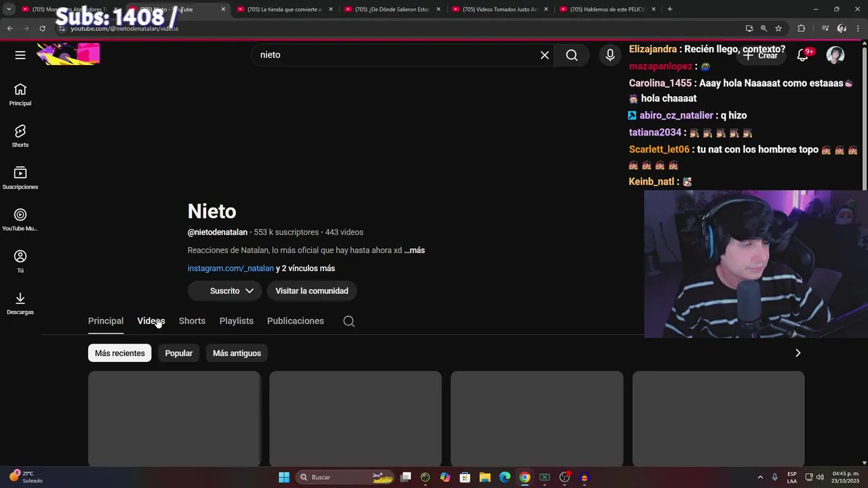This screenshot has width=868, height=488.
Task: Click the taskbar weather widget
Action: pos(27,477)
